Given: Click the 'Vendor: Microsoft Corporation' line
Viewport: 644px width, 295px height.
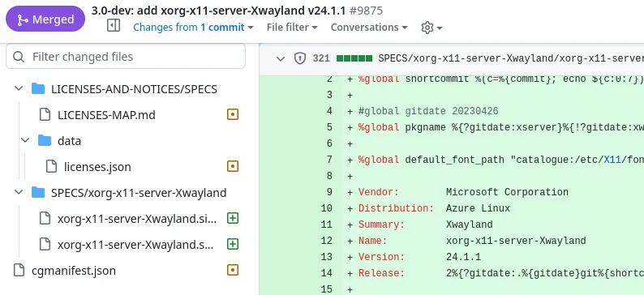Looking at the screenshot, I should (463, 192).
